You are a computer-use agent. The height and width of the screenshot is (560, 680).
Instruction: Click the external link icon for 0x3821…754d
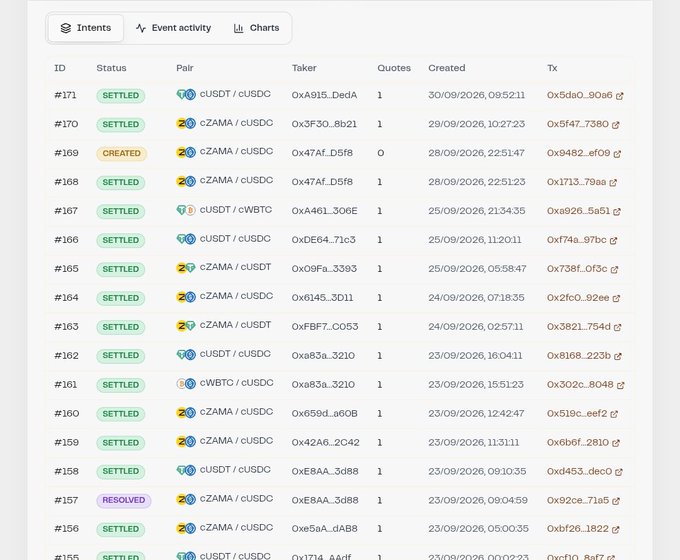[618, 327]
